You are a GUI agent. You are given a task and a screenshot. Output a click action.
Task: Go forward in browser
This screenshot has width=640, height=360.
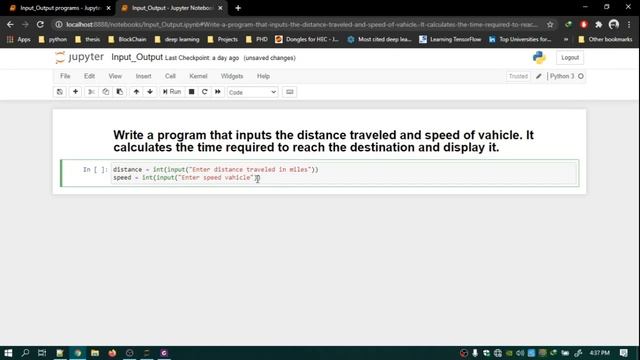pyautogui.click(x=25, y=24)
